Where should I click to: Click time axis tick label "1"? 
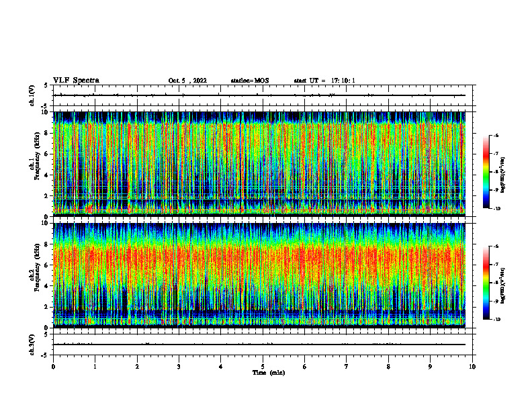(95, 367)
